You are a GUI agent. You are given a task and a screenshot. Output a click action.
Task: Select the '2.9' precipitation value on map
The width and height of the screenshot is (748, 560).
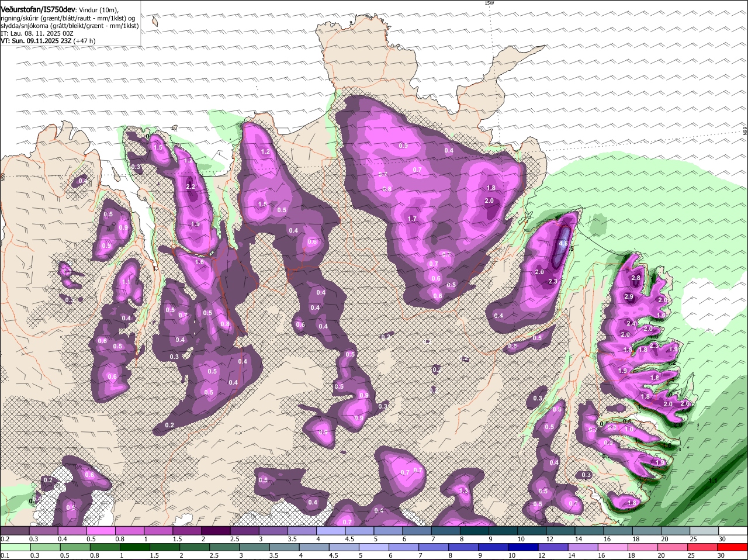coord(629,297)
